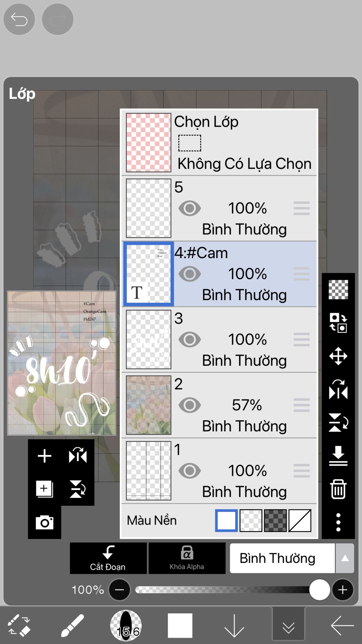Screen dimensions: 362x644
Task: Click the Cắt Đoạn clipping button
Action: point(108,558)
